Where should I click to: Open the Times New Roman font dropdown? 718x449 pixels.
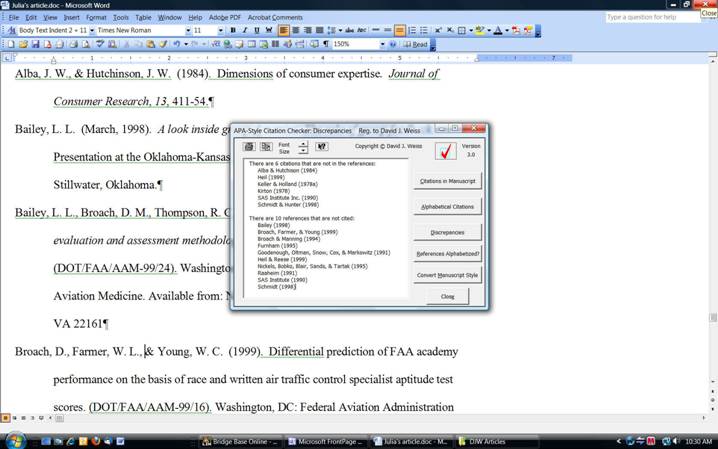(x=188, y=30)
